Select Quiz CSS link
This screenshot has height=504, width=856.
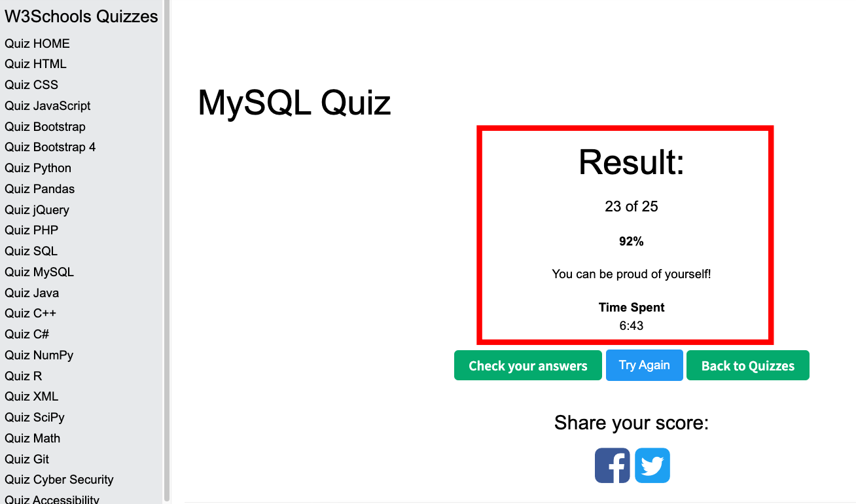[31, 84]
